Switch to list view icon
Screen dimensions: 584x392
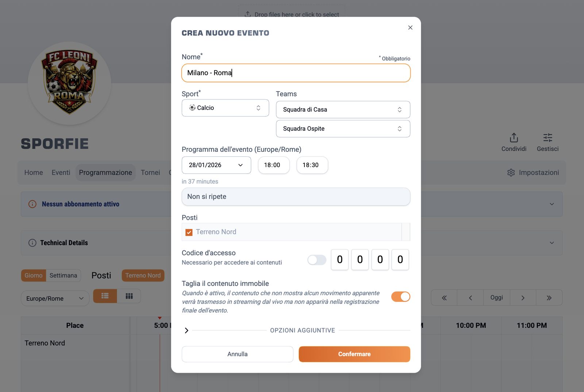click(x=105, y=296)
